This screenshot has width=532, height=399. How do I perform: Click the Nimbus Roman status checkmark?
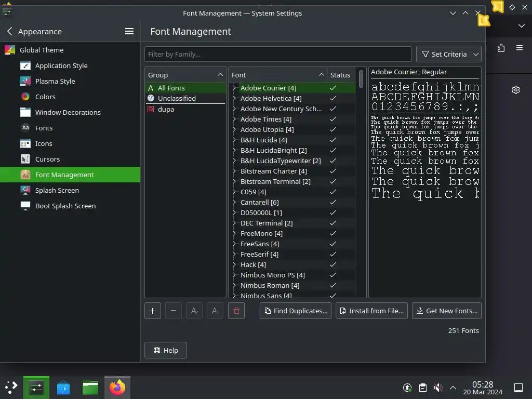[333, 285]
